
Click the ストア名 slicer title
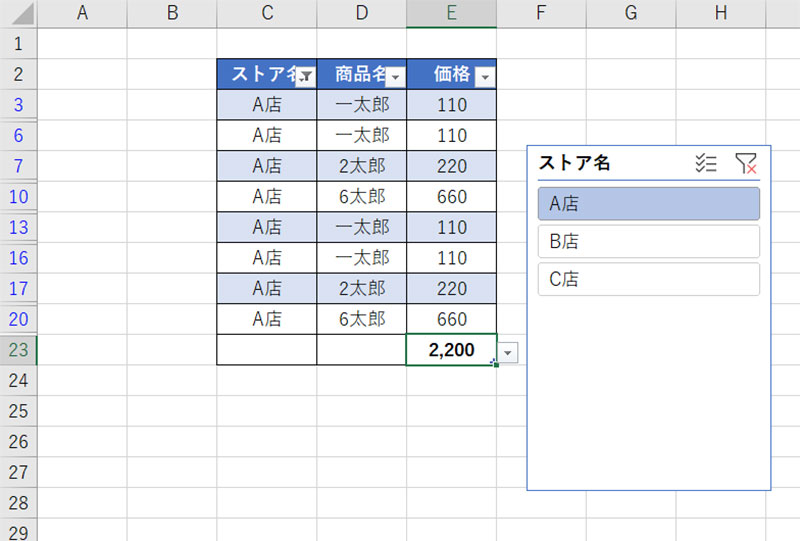(575, 163)
